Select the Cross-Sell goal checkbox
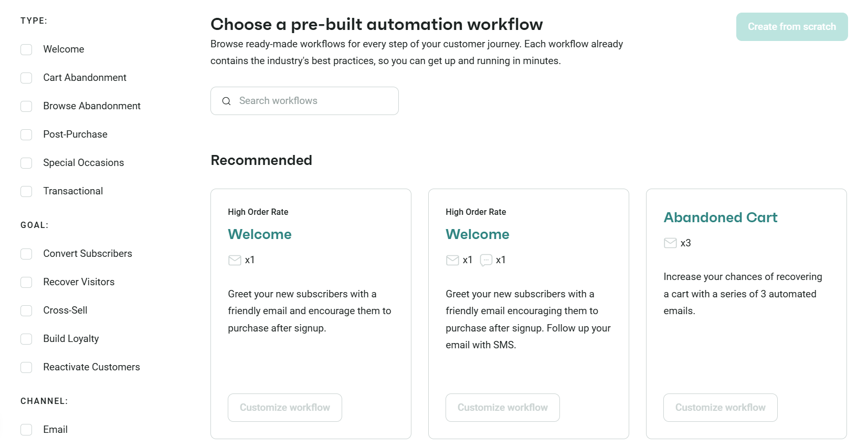The height and width of the screenshot is (446, 868). [x=26, y=310]
